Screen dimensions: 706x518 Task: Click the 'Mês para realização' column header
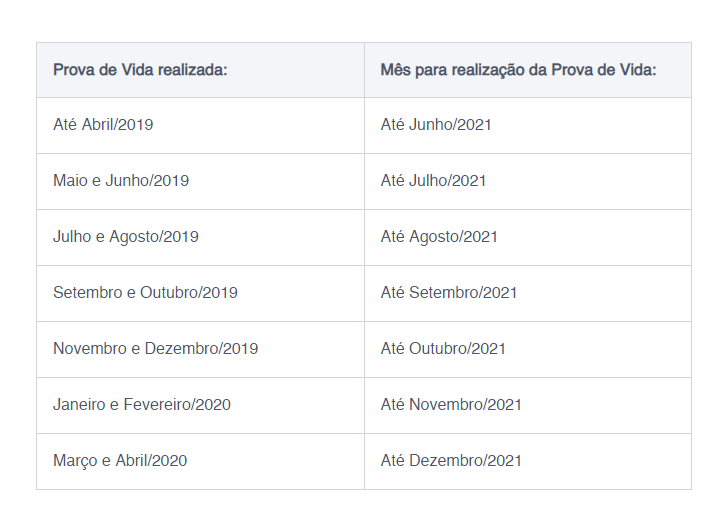click(518, 70)
